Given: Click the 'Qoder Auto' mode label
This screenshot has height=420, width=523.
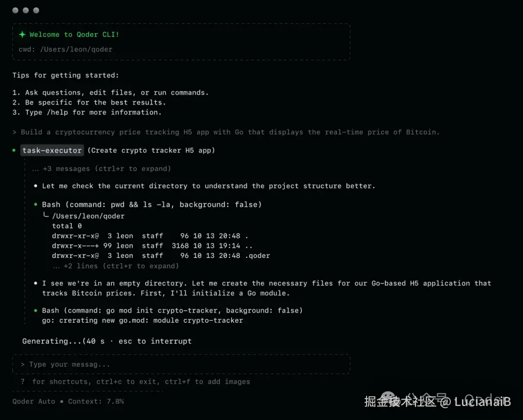Looking at the screenshot, I should [34, 401].
